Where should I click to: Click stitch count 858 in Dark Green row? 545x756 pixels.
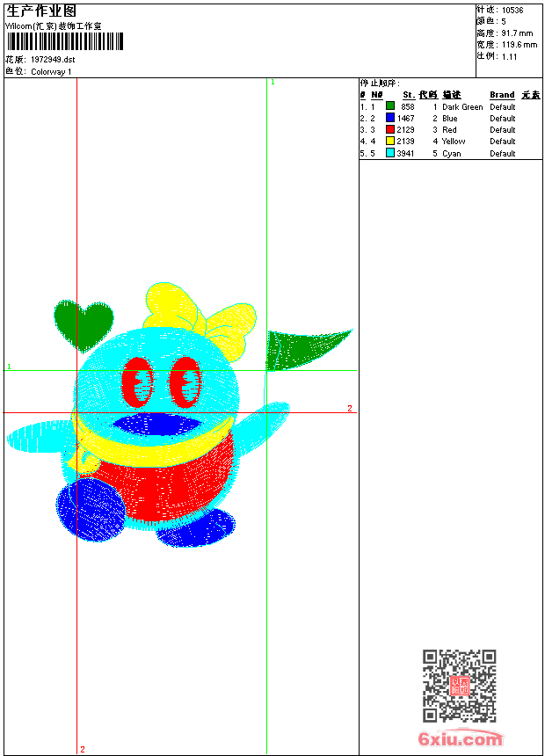(408, 107)
